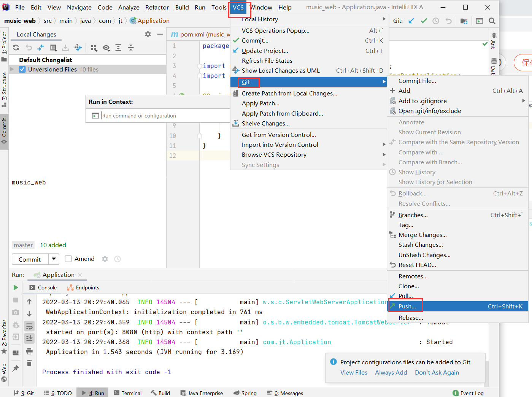Click the Refresh icon in Local Changes toolbar
This screenshot has height=397, width=532.
click(16, 48)
